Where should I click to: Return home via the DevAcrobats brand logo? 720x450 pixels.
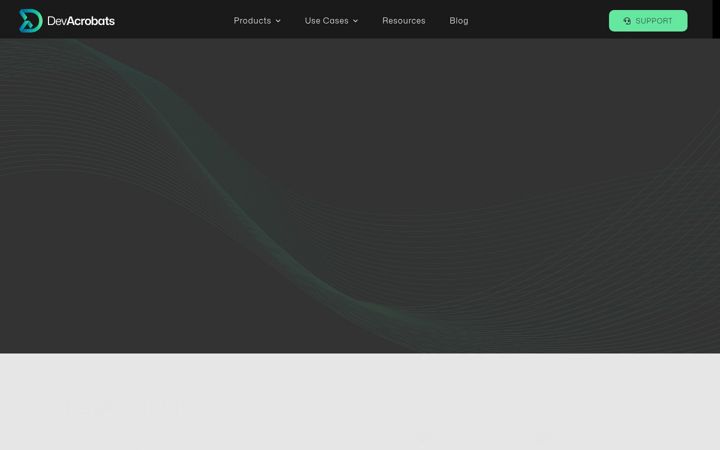coord(67,21)
